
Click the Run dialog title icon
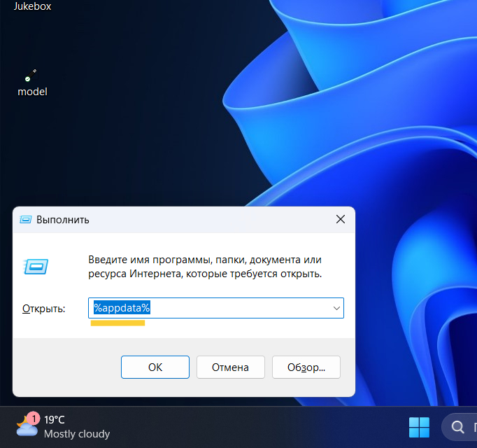click(26, 220)
